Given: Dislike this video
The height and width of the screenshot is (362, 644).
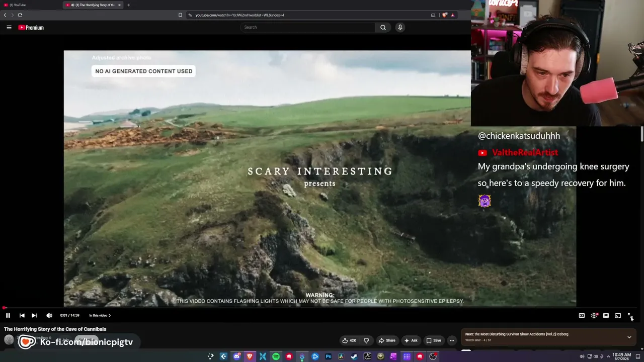Looking at the screenshot, I should coord(366,340).
